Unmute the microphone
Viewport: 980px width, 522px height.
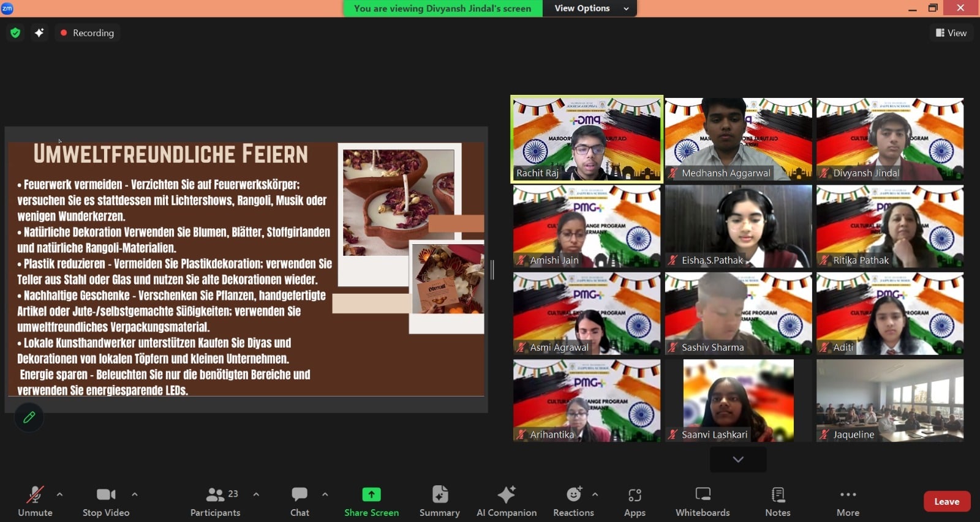[35, 501]
